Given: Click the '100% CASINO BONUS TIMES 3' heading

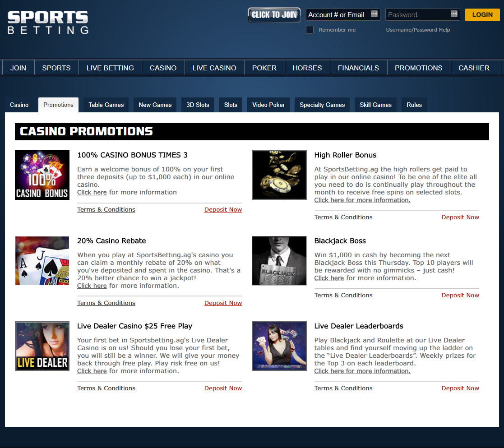Looking at the screenshot, I should click(x=132, y=155).
